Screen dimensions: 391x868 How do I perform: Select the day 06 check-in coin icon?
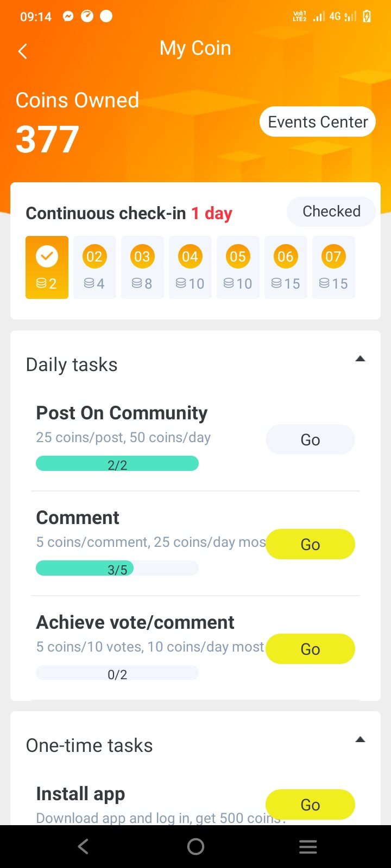tap(286, 257)
